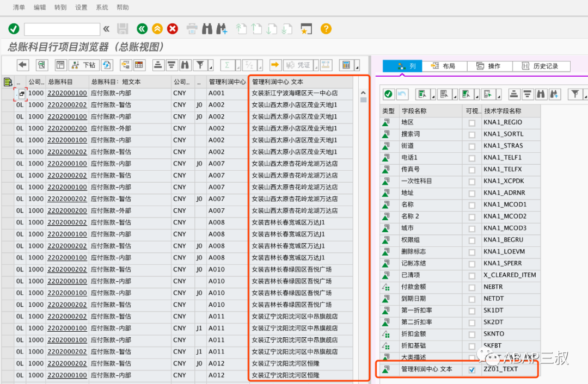Image resolution: width=588 pixels, height=384 pixels.
Task: Uncheck the 管理利润中心 文本 visibility checkbox
Action: pyautogui.click(x=471, y=370)
